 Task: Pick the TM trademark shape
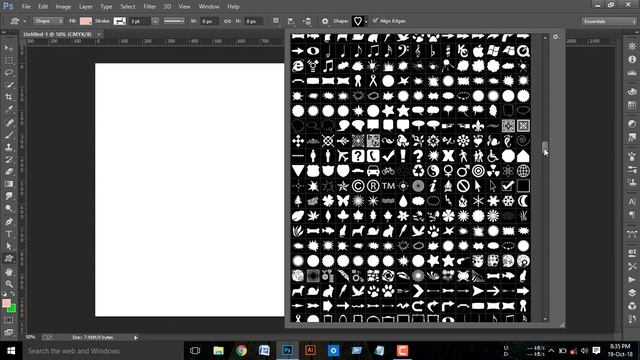388,186
